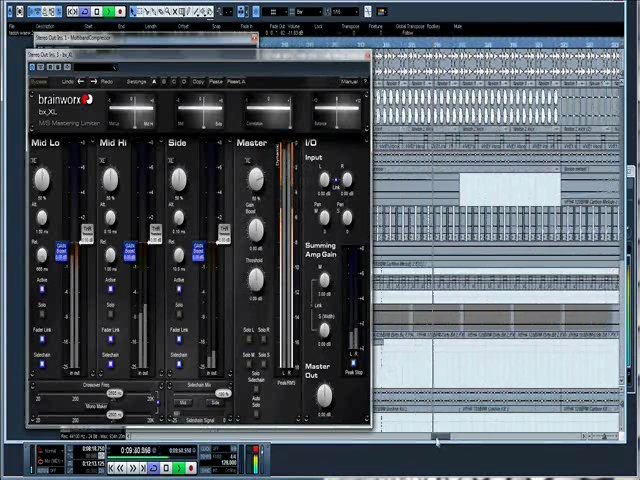Toggle the Peak Stop switch
This screenshot has height=480, width=640.
(353, 363)
